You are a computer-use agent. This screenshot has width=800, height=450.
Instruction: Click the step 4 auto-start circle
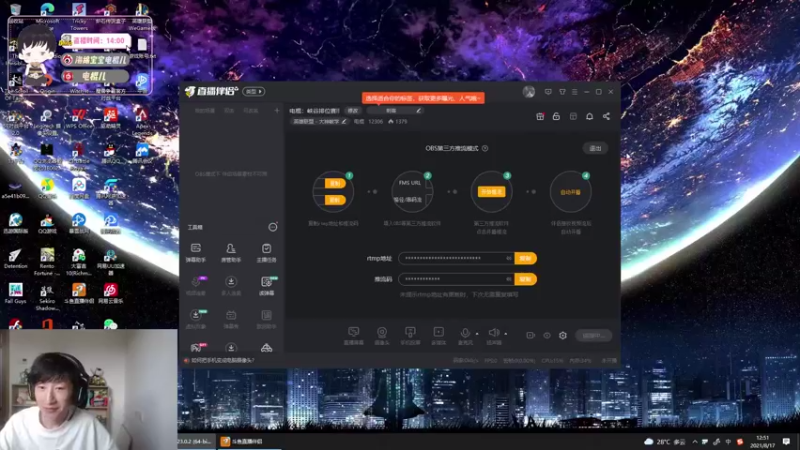pos(570,192)
